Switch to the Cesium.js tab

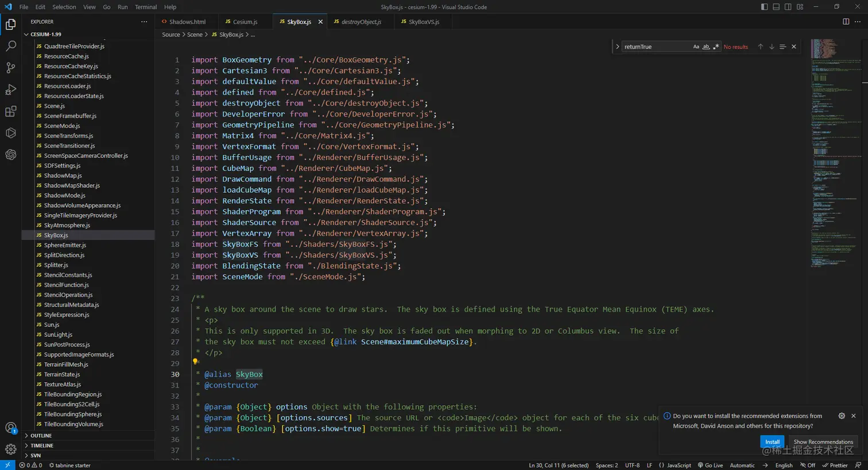coord(245,22)
